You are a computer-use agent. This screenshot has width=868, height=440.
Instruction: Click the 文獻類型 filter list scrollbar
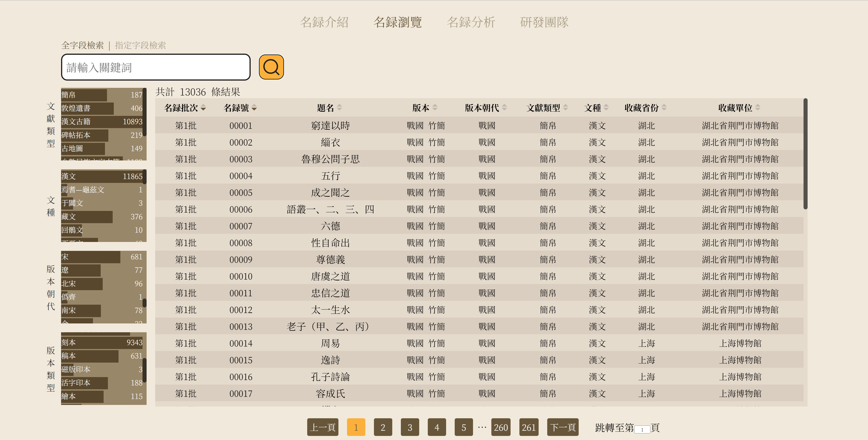tap(145, 112)
